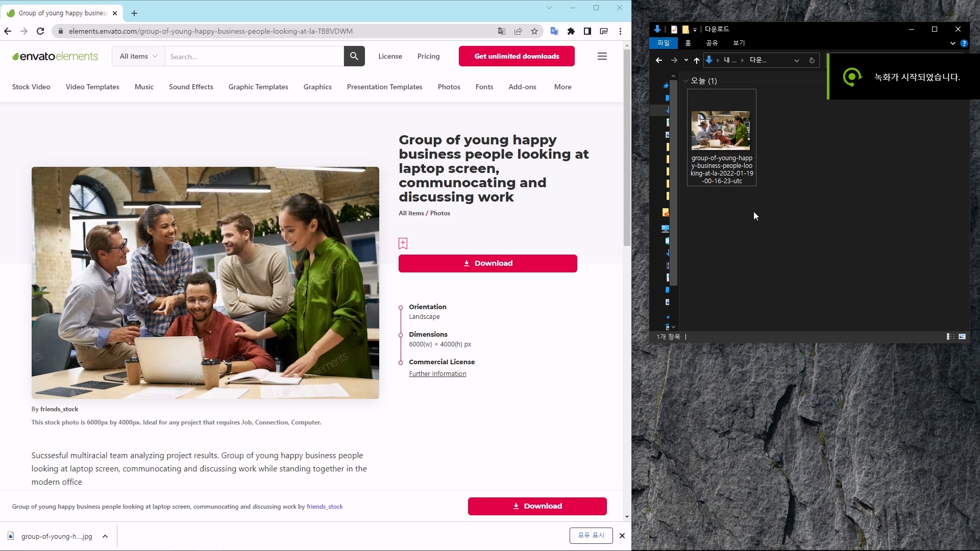Open the 보기 tab in Explorer ribbon
The height and width of the screenshot is (551, 980).
pyautogui.click(x=739, y=43)
